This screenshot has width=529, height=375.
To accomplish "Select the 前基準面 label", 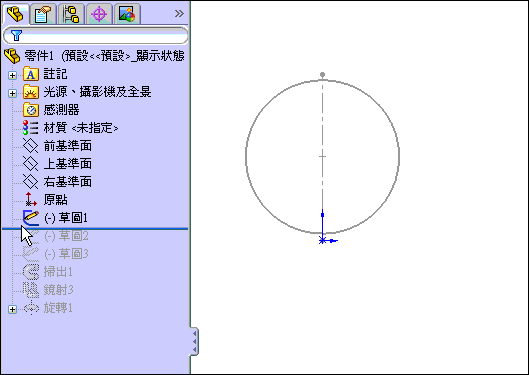I will (x=67, y=146).
